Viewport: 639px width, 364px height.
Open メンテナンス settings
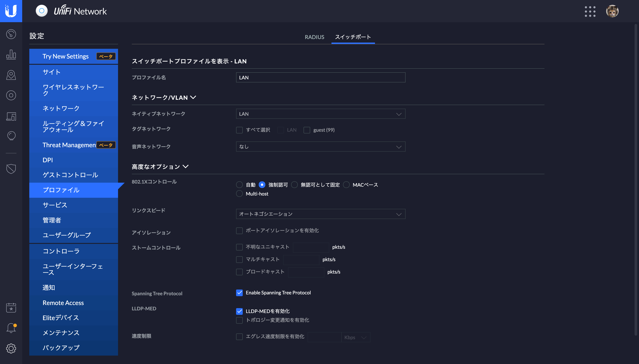click(x=74, y=333)
